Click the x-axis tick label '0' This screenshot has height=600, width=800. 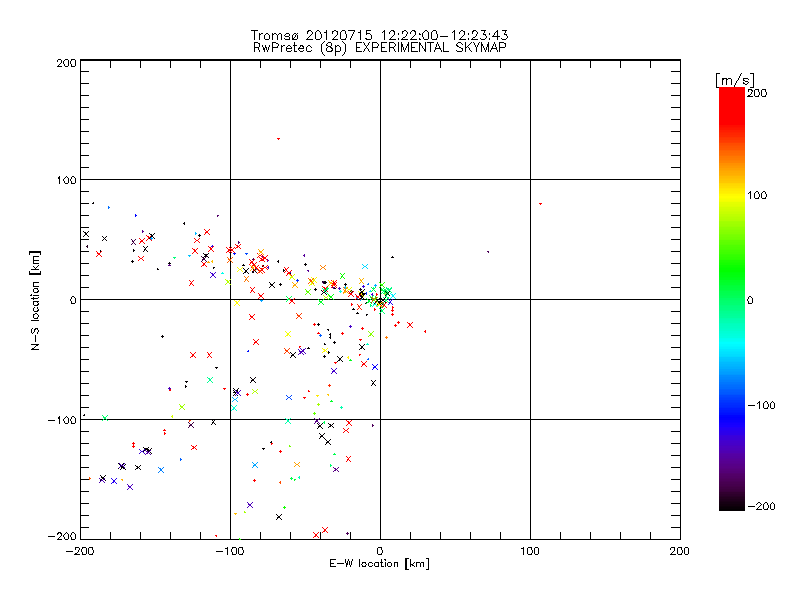pyautogui.click(x=380, y=551)
